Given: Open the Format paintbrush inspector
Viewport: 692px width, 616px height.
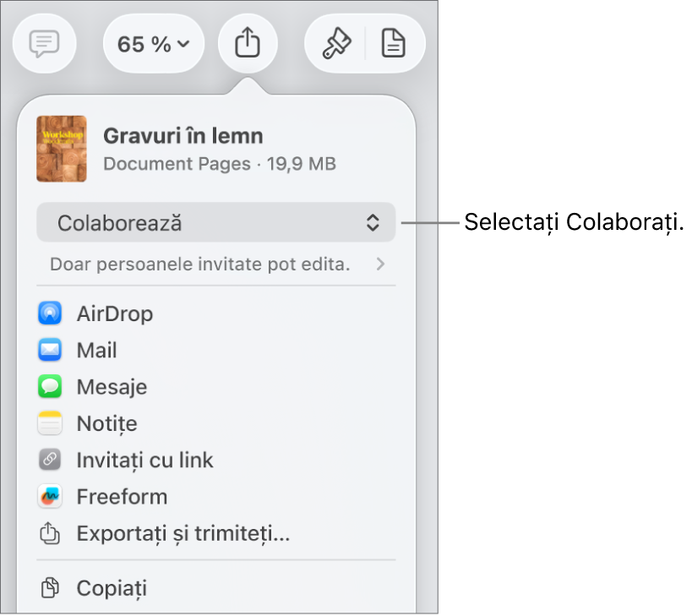Looking at the screenshot, I should pyautogui.click(x=336, y=43).
